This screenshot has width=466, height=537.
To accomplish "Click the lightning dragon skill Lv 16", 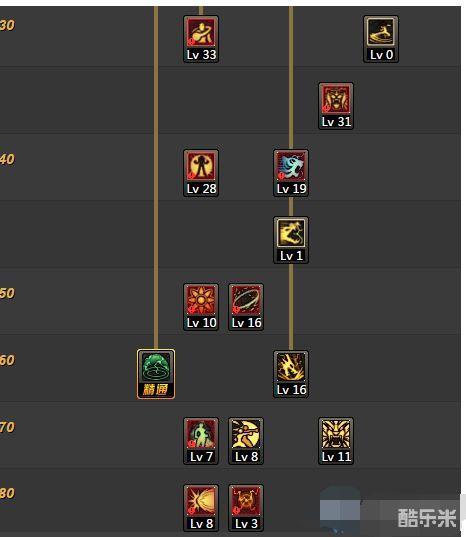I will click(291, 374).
